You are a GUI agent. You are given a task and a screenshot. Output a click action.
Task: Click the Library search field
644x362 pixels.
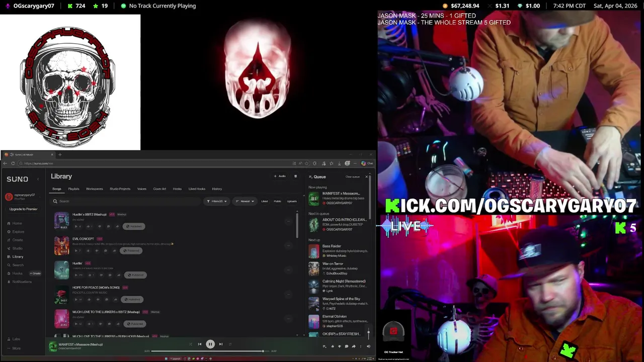coord(126,201)
